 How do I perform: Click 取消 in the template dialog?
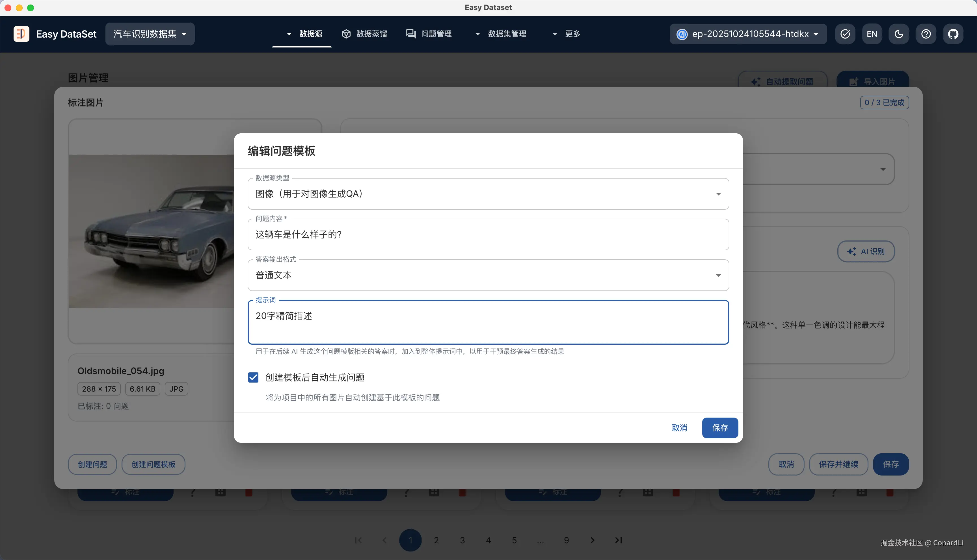tap(679, 428)
